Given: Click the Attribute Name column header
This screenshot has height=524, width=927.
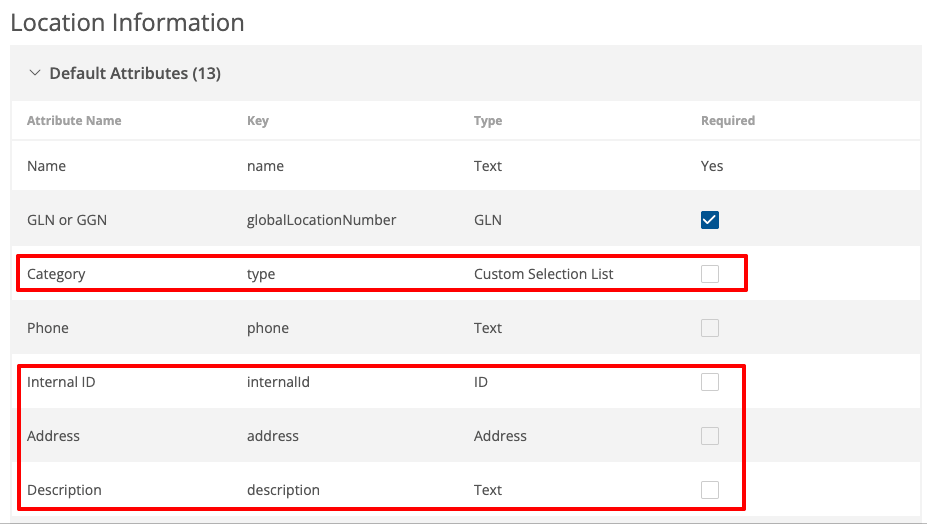Looking at the screenshot, I should point(74,120).
